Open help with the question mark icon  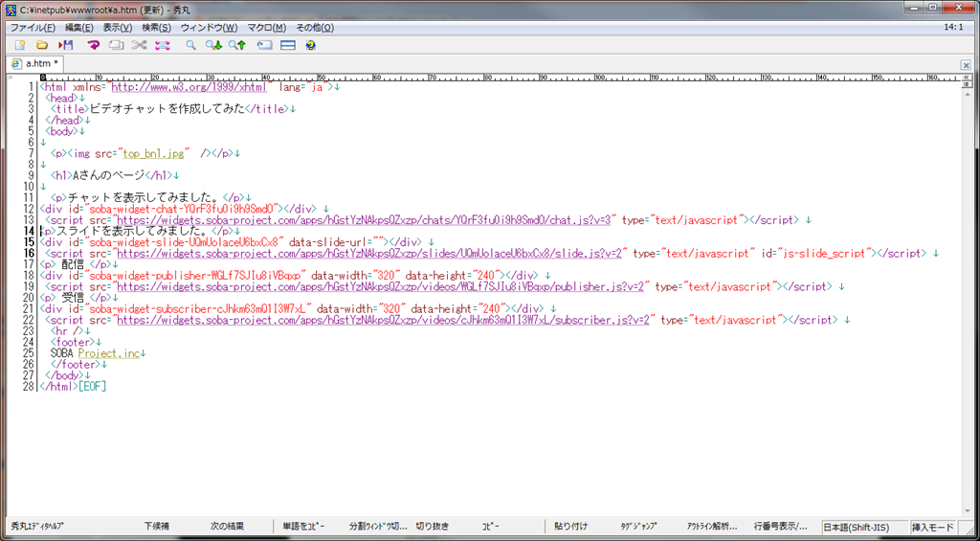tap(311, 45)
